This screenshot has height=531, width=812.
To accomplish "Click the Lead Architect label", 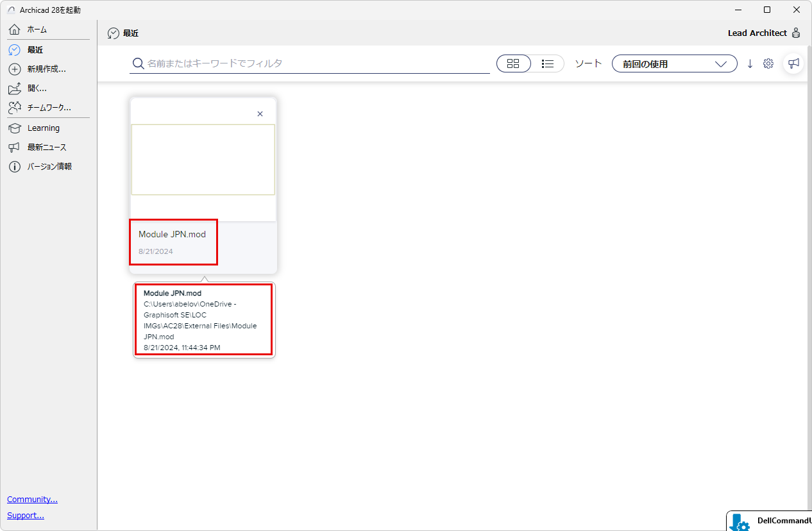I will tap(757, 33).
